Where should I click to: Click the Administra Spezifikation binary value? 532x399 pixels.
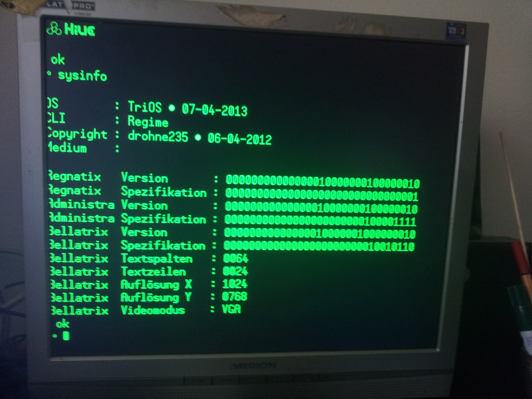pyautogui.click(x=320, y=220)
